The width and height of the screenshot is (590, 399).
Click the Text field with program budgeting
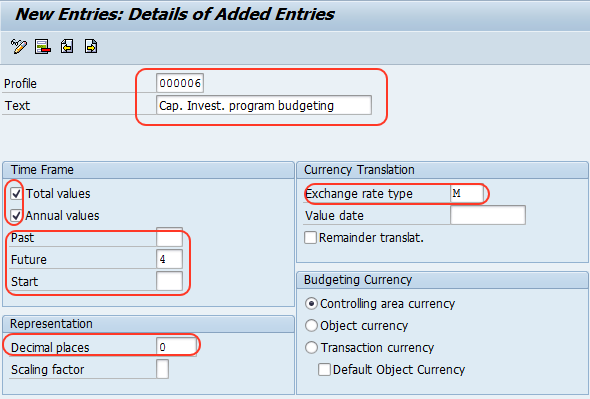264,105
